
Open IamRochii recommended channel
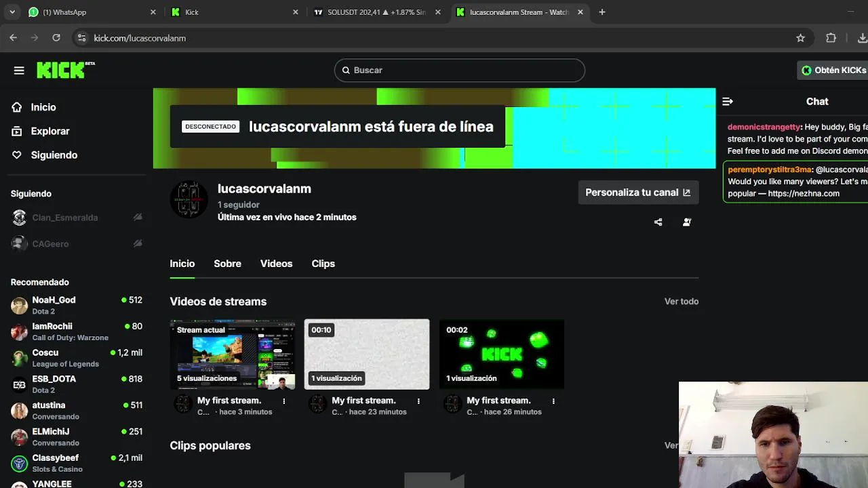76,331
